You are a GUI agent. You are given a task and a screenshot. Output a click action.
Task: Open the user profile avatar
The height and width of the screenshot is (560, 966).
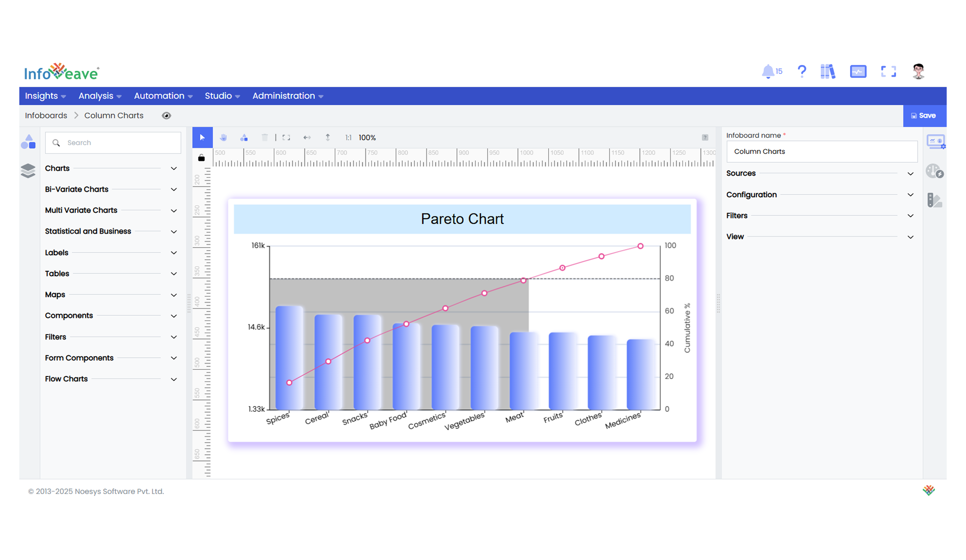pos(918,71)
